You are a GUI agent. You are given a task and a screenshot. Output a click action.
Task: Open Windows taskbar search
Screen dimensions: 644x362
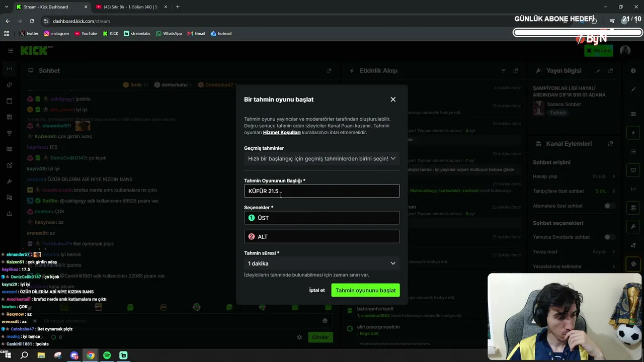[24, 355]
